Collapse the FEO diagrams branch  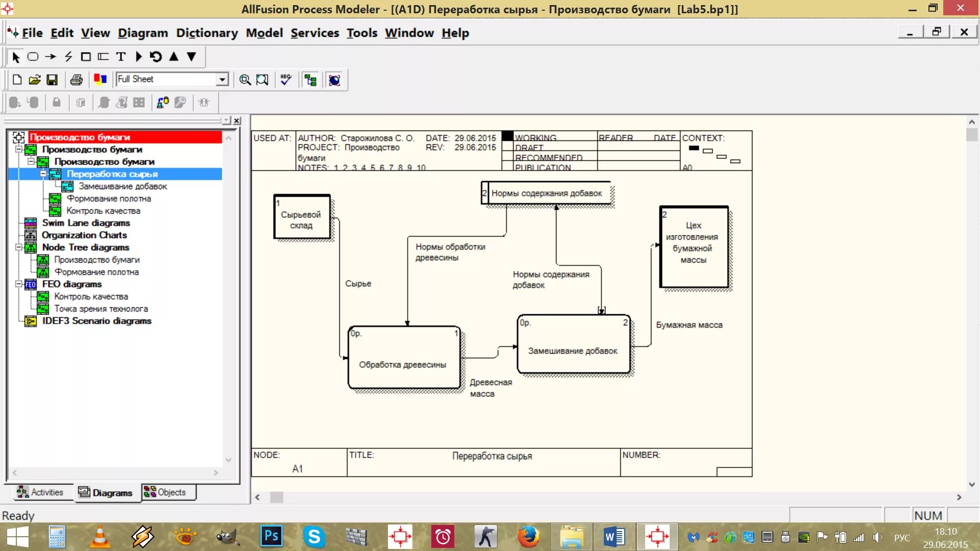click(x=19, y=284)
